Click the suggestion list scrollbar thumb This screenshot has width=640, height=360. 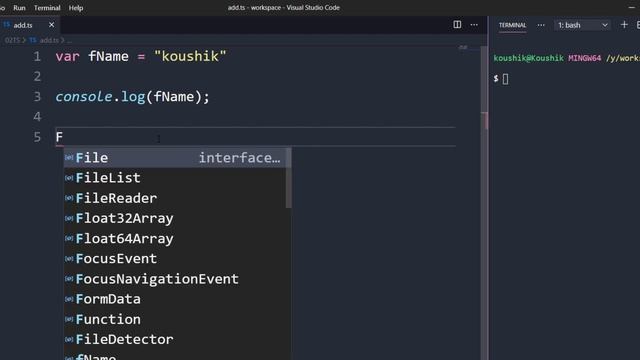click(x=289, y=178)
